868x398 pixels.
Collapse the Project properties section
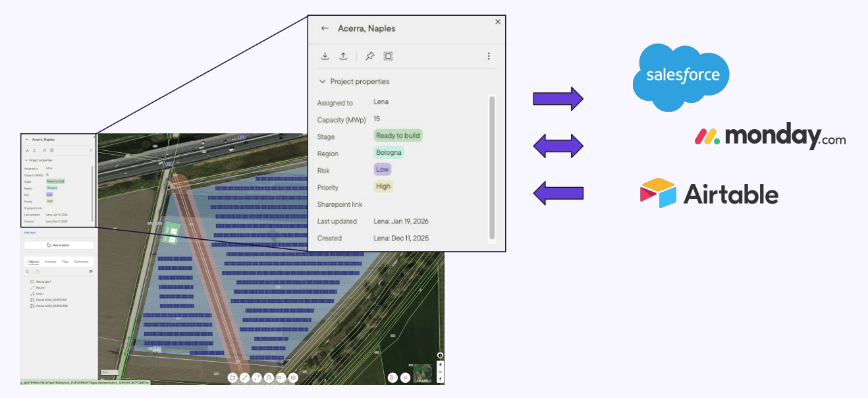click(x=323, y=82)
